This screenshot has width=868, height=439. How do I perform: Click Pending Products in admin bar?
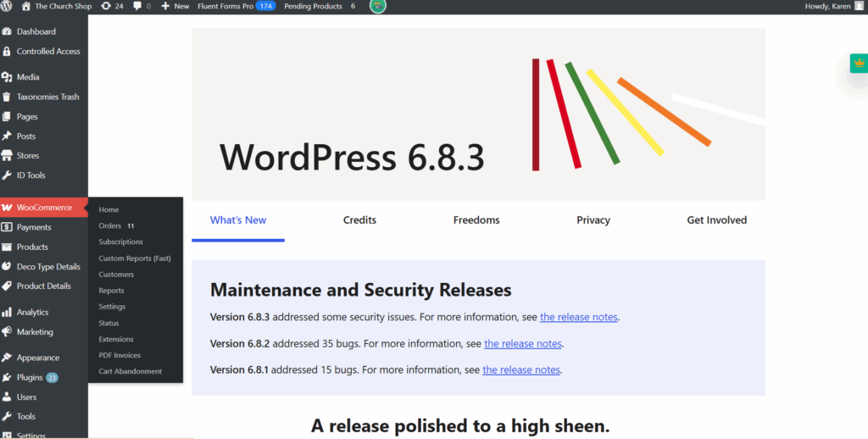(x=313, y=6)
